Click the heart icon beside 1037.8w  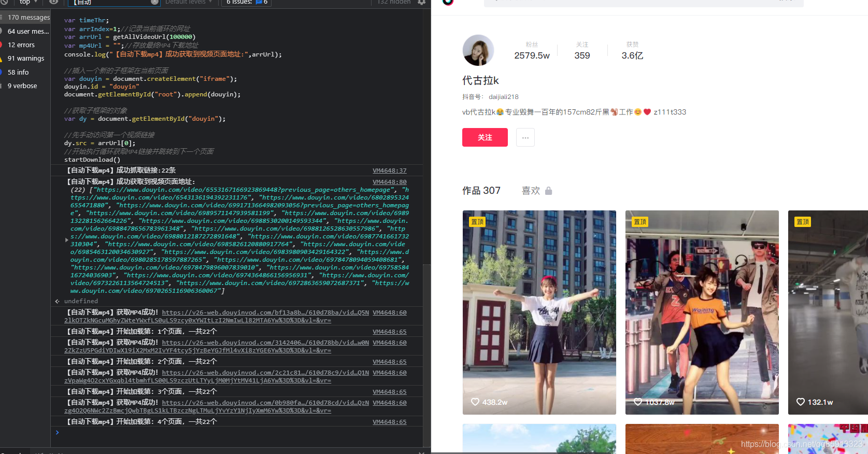(x=638, y=402)
